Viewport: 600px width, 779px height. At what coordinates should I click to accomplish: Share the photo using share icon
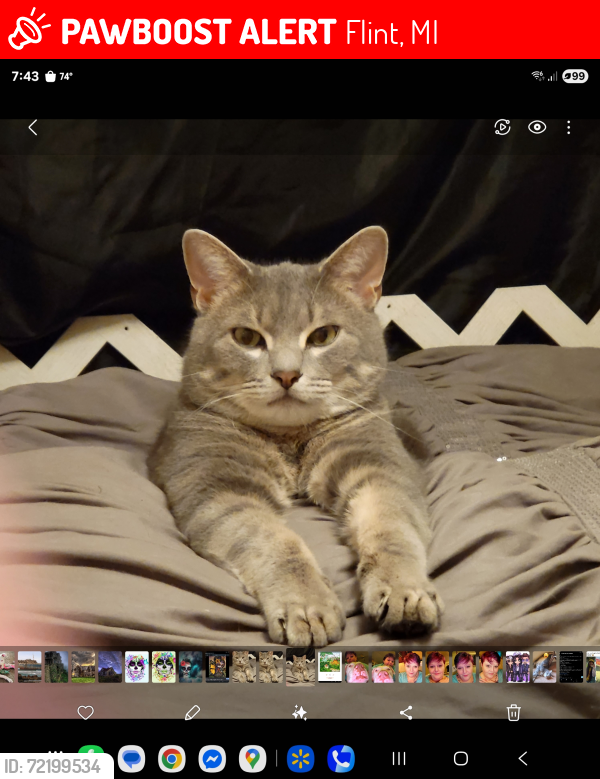[406, 712]
